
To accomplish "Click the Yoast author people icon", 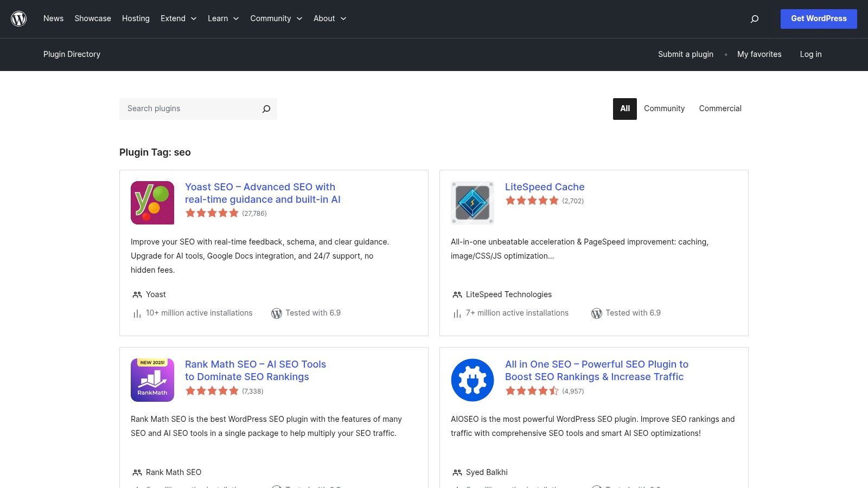I will 136,294.
